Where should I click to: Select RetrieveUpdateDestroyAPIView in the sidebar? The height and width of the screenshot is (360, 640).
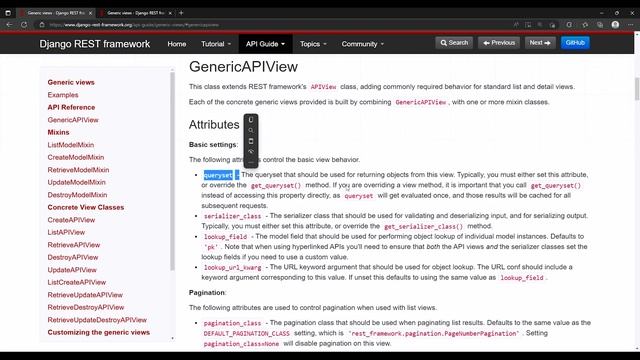[97, 320]
